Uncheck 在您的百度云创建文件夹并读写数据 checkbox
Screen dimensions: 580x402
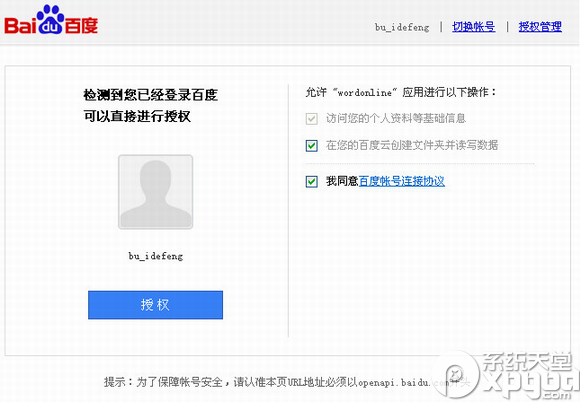(311, 146)
